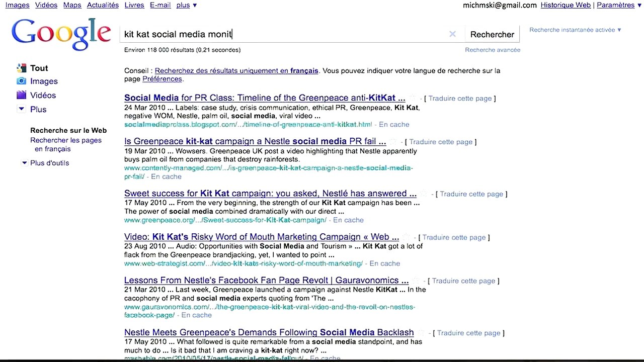Open 'En cache' for web-strategist.com result
Viewport: 644px width, 362px height.
pos(385,264)
